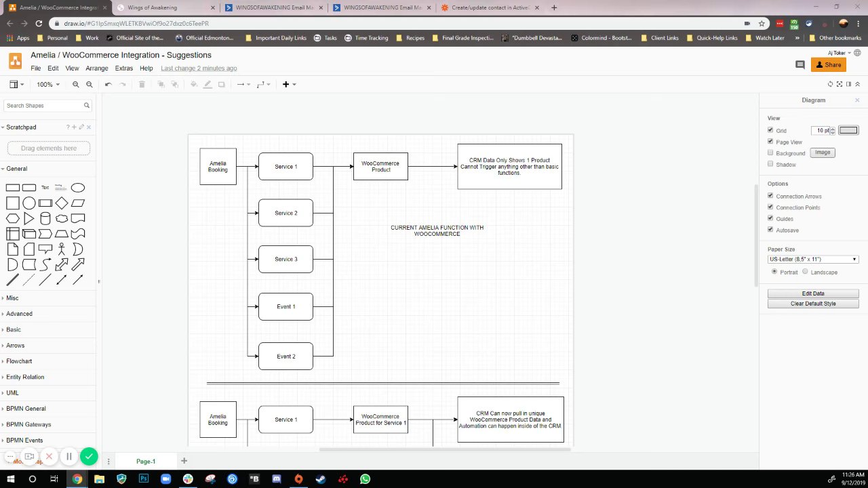Disable the Guides checkbox

[770, 218]
